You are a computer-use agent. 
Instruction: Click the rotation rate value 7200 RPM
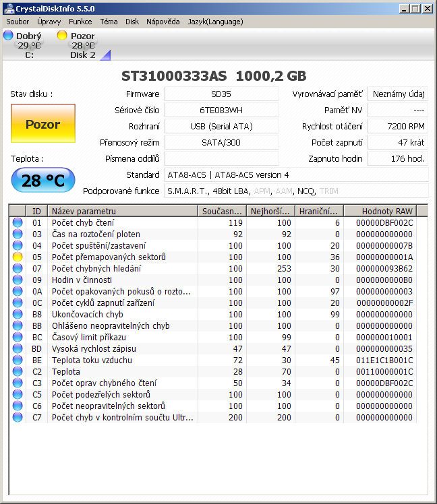point(398,126)
